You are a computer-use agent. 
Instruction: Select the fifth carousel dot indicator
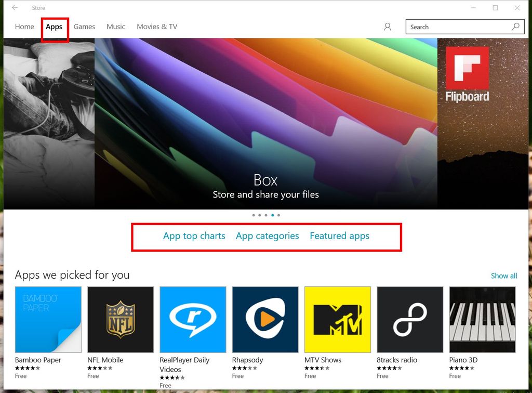(x=278, y=215)
